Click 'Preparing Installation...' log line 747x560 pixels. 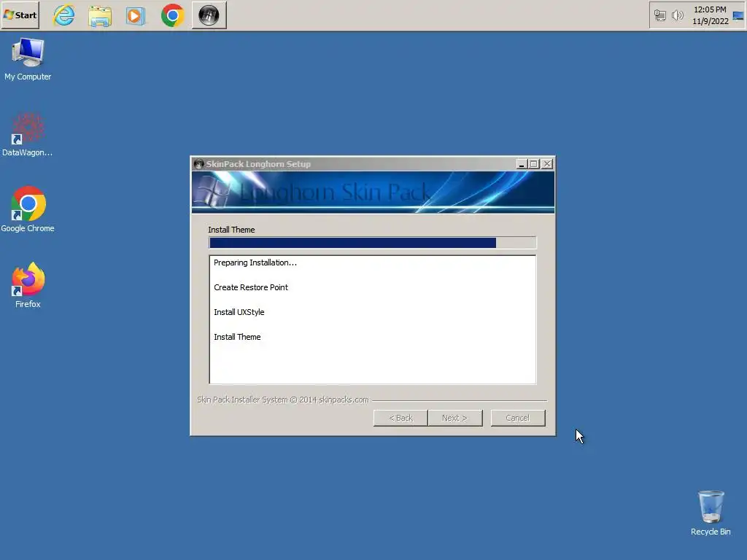pyautogui.click(x=255, y=262)
